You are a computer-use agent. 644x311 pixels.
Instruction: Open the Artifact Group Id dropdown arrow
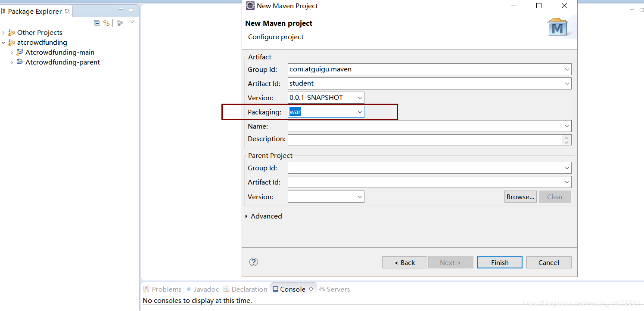(x=567, y=69)
